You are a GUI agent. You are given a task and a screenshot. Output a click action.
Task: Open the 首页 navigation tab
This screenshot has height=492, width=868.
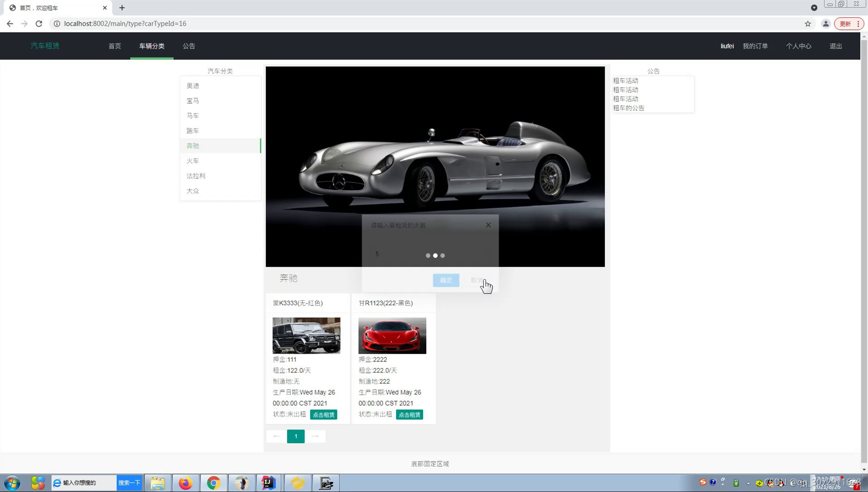115,46
